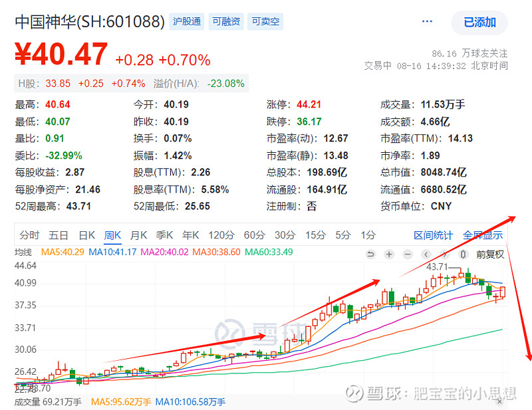Open 全屏显示 fullscreen view

(x=483, y=235)
